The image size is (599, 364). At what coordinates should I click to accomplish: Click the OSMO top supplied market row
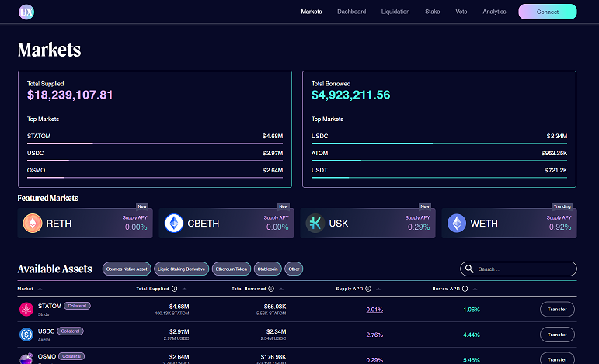tap(155, 172)
